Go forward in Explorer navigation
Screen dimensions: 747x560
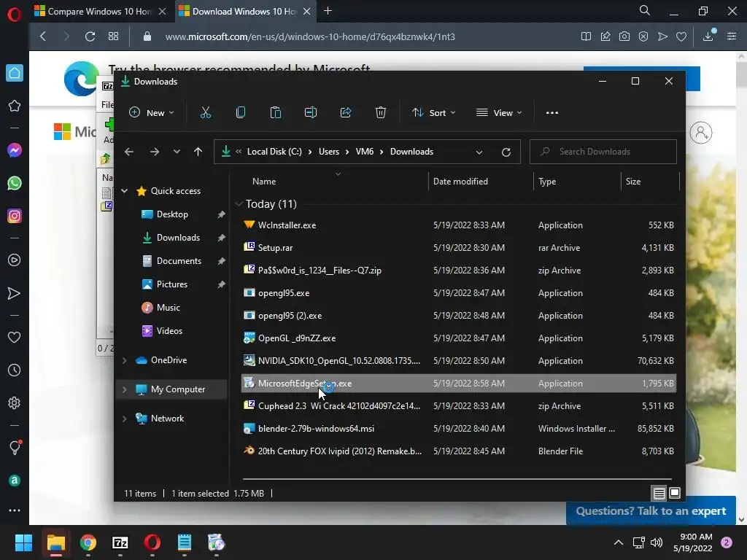click(x=155, y=152)
